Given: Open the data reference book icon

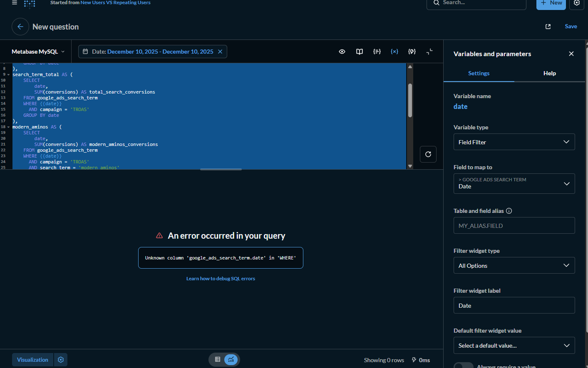Looking at the screenshot, I should (x=360, y=52).
